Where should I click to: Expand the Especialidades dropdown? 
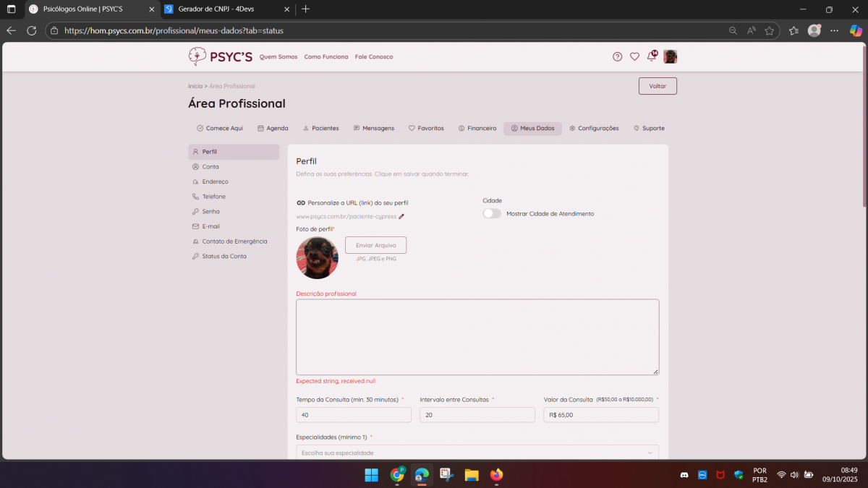pyautogui.click(x=477, y=453)
